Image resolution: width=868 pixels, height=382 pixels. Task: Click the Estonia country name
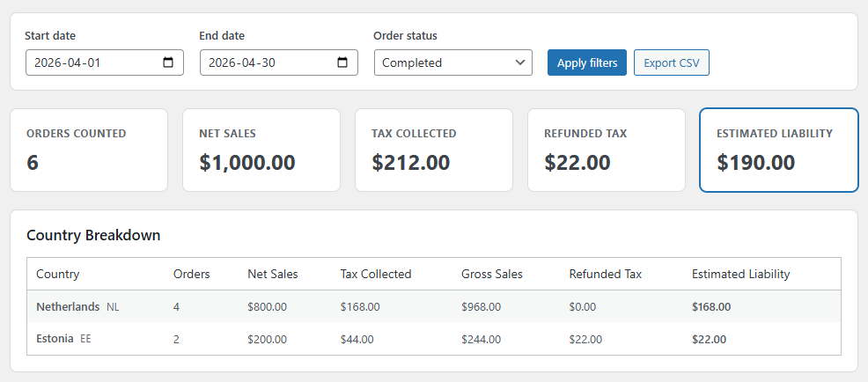click(55, 339)
